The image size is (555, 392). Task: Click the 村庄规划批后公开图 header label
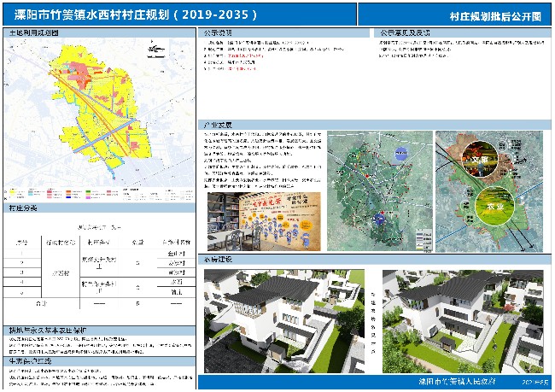[495, 16]
